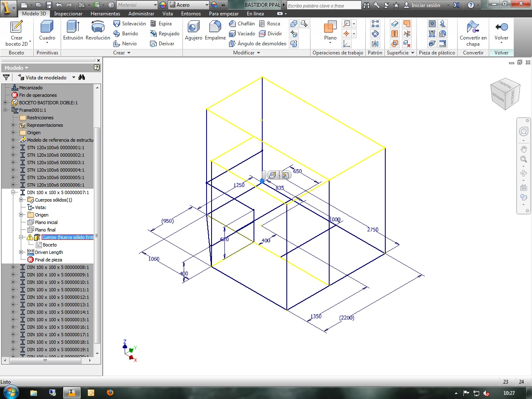Open the Inventor application menu button
532x399 pixels.
(x=7, y=7)
